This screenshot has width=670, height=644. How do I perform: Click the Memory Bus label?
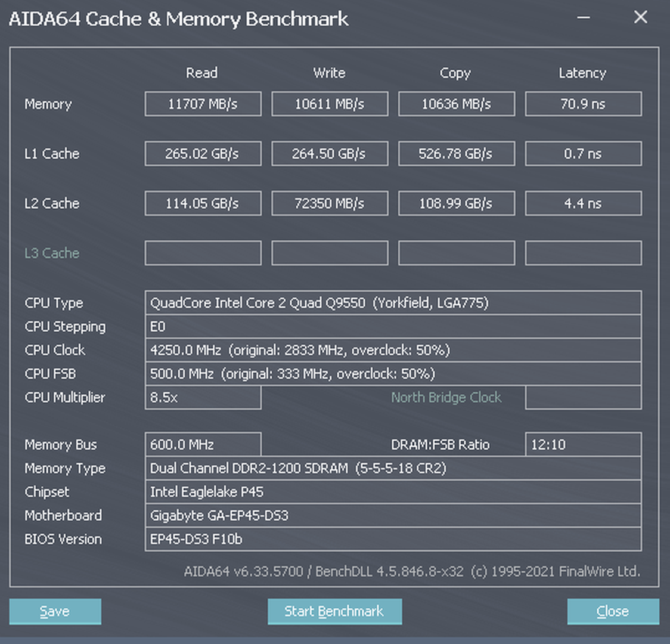61,445
